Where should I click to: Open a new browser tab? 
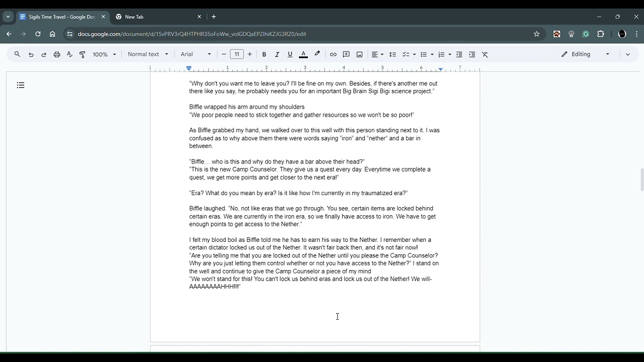tap(214, 17)
